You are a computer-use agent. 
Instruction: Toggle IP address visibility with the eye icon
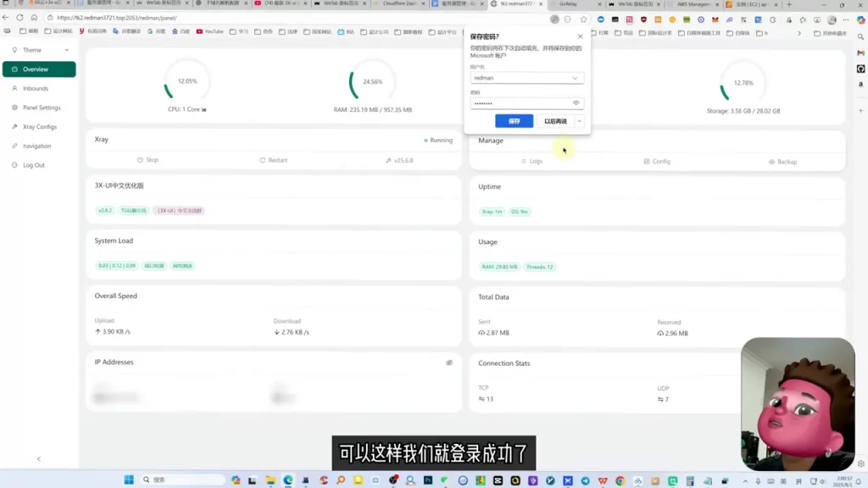[x=449, y=363]
